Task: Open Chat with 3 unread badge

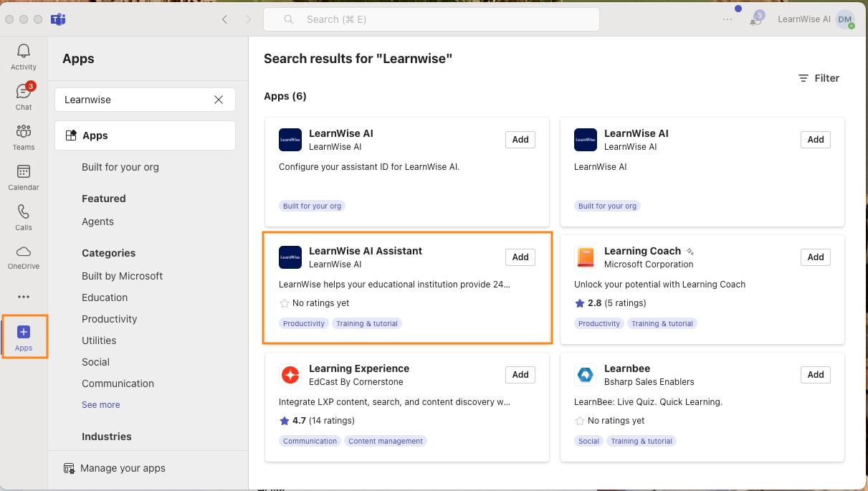Action: [24, 92]
